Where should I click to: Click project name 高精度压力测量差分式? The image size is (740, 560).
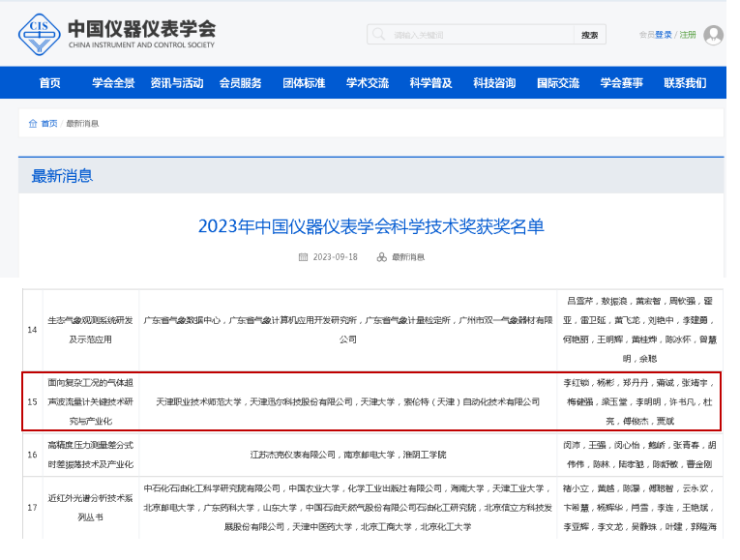[90, 455]
